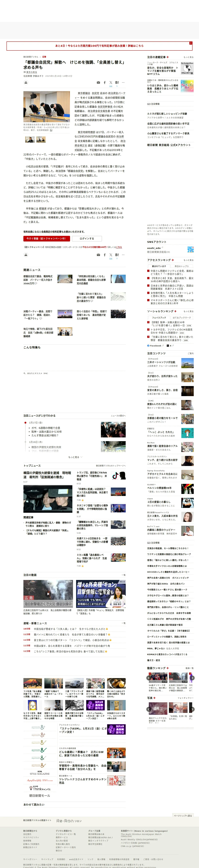Enlarge the main press conference photo

pyautogui.click(x=47, y=107)
